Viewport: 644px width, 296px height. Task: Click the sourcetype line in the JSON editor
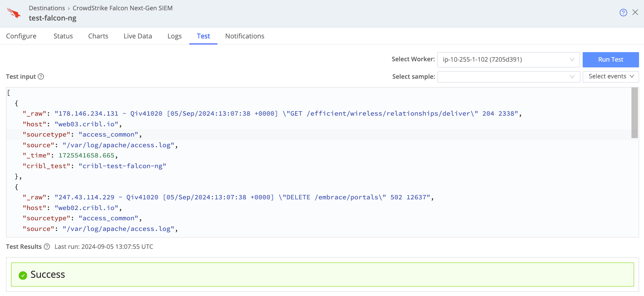(82, 135)
